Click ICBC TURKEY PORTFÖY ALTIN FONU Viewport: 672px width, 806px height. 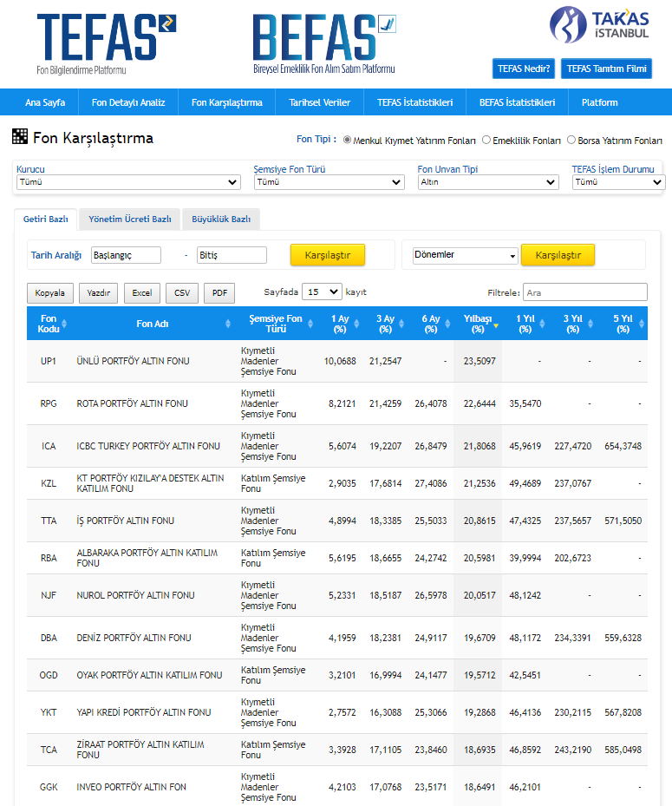coord(148,446)
